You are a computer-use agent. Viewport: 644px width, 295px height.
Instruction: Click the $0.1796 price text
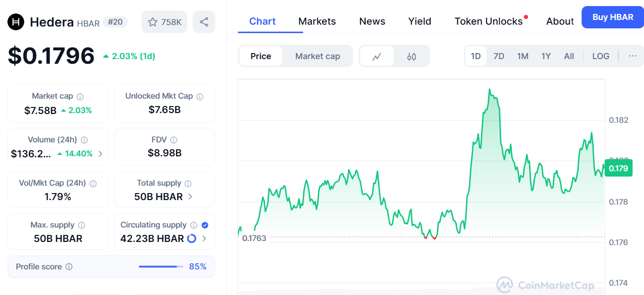pos(51,56)
